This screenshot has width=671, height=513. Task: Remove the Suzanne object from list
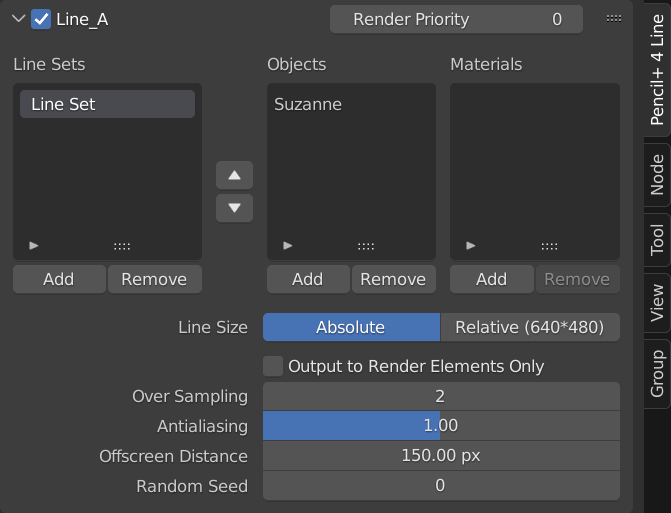393,279
